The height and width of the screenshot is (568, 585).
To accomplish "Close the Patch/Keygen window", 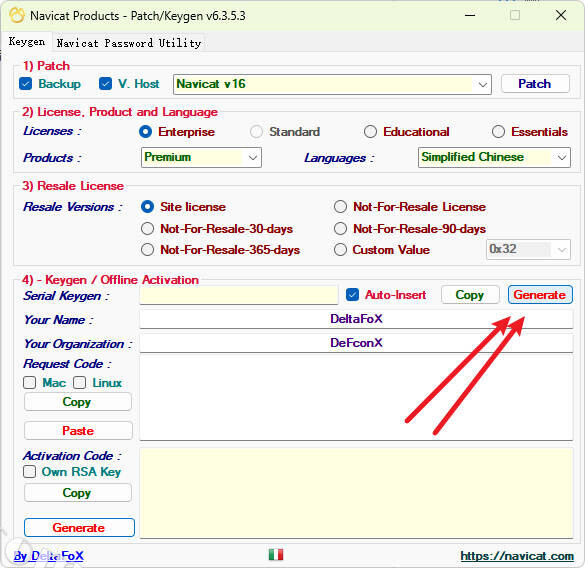I will click(x=561, y=16).
